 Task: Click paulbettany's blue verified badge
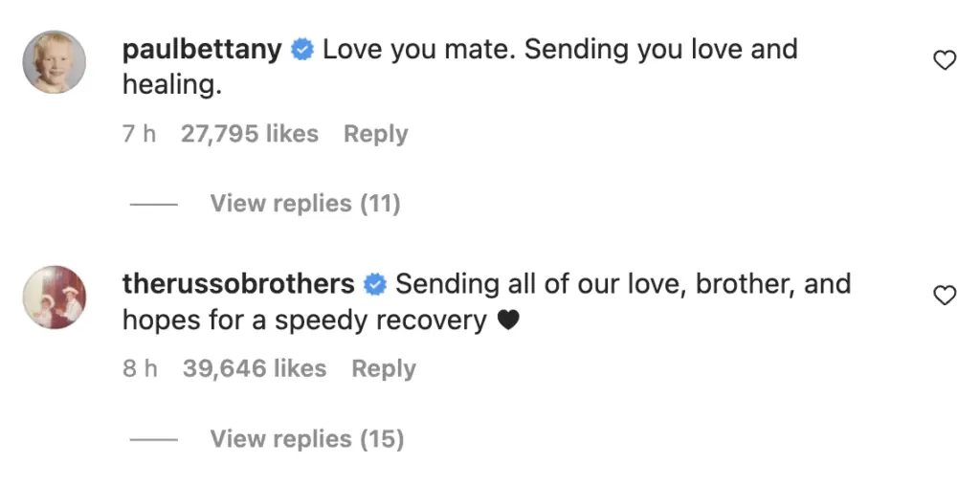302,50
